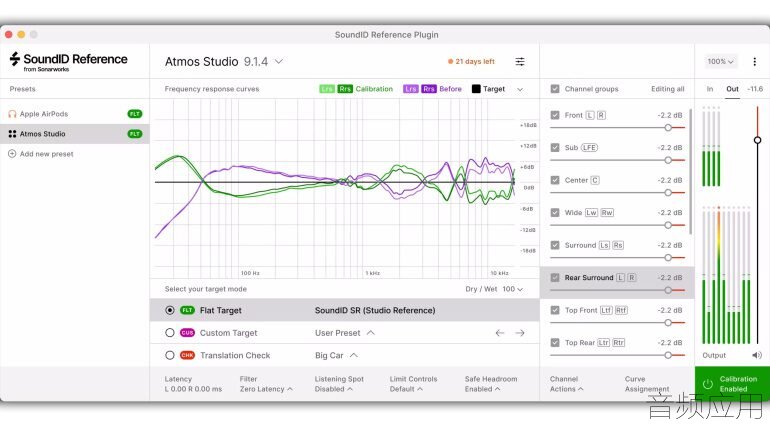This screenshot has height=425, width=770.
Task: Expand the frequency curves legend chevron
Action: click(x=520, y=89)
